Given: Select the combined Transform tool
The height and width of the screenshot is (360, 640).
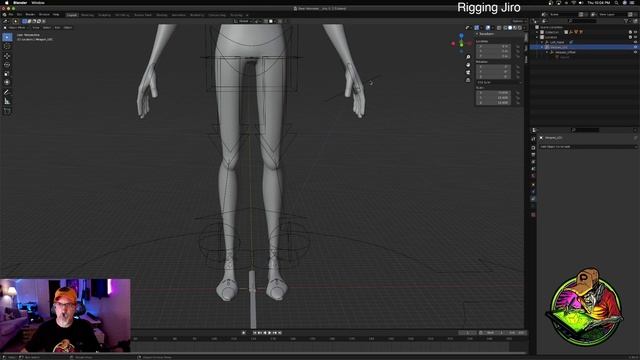Looking at the screenshot, I should click(7, 82).
